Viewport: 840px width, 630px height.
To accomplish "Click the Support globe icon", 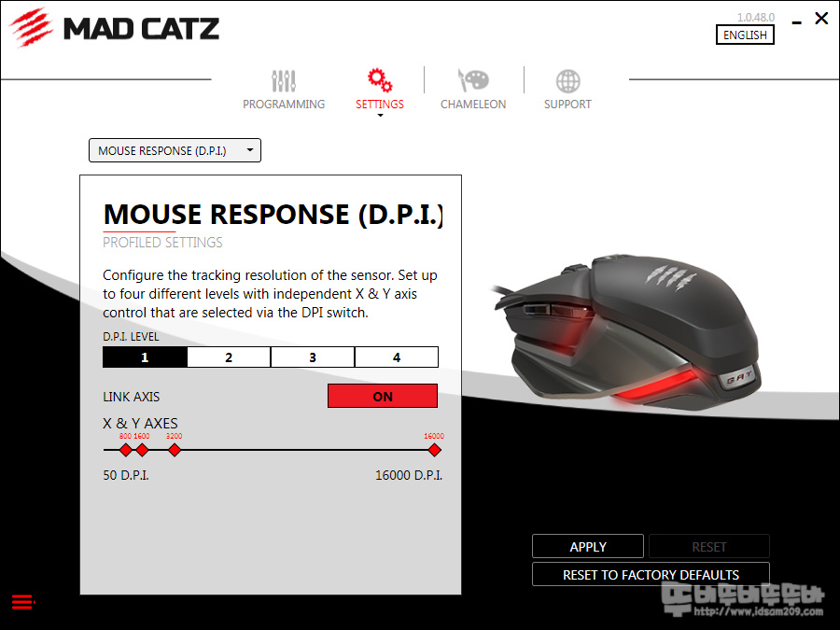I will [x=567, y=81].
